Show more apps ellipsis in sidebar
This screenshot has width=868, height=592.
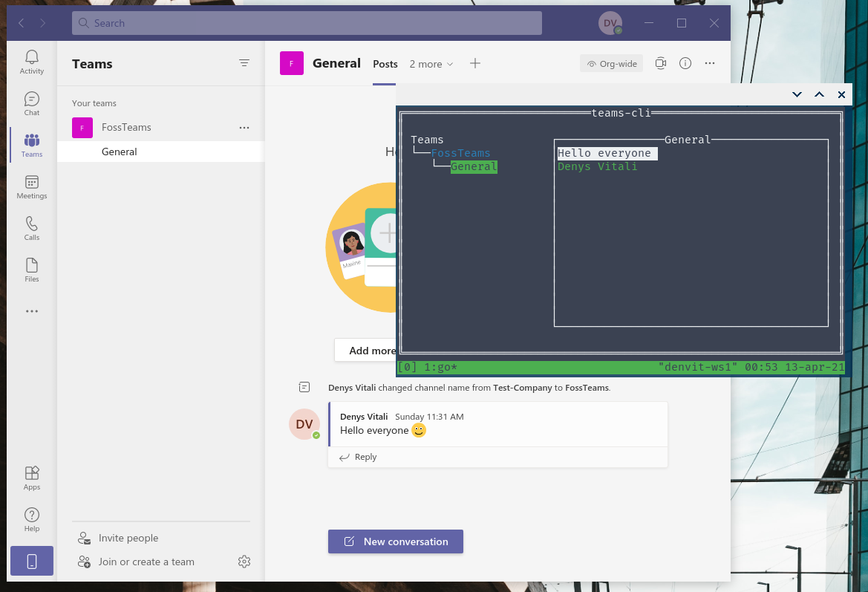point(31,311)
